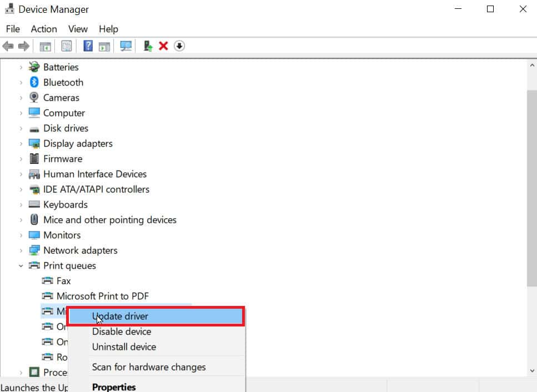Choose Disable device from context menu
The width and height of the screenshot is (537, 392).
pyautogui.click(x=157, y=331)
